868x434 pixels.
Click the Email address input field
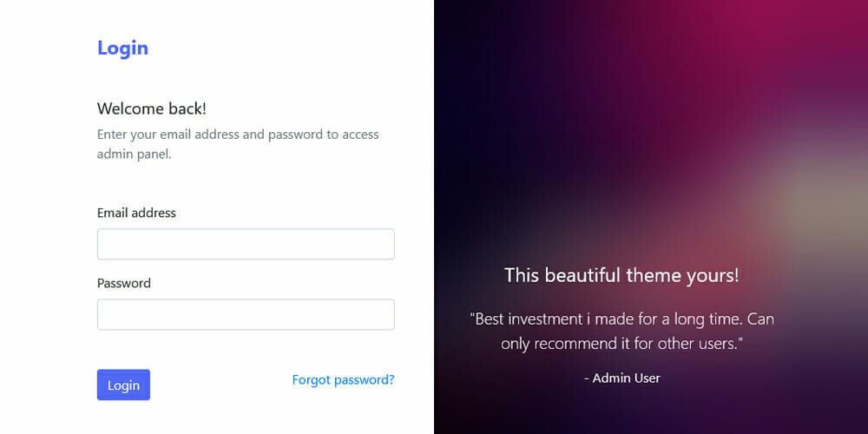(x=246, y=244)
